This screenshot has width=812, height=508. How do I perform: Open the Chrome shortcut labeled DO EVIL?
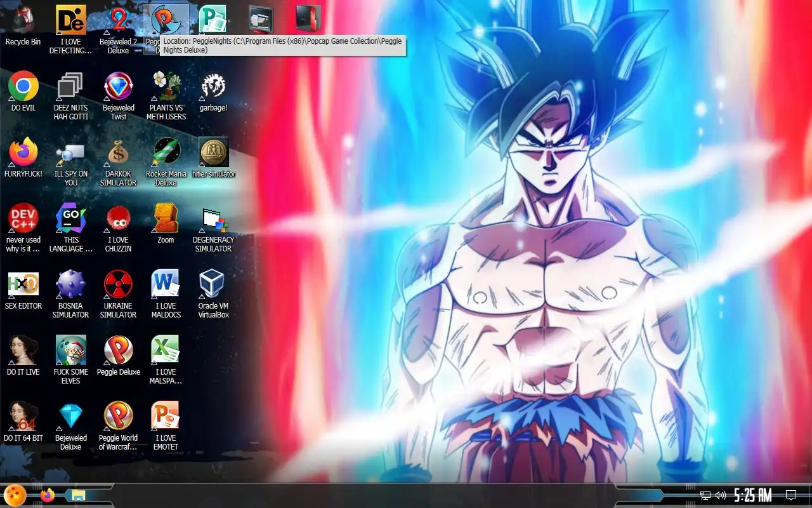click(x=23, y=86)
